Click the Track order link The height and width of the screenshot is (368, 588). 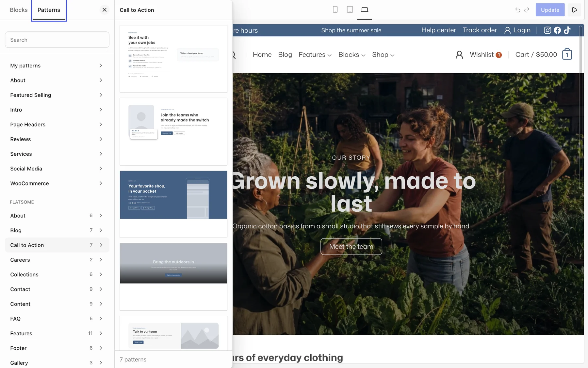pyautogui.click(x=480, y=30)
